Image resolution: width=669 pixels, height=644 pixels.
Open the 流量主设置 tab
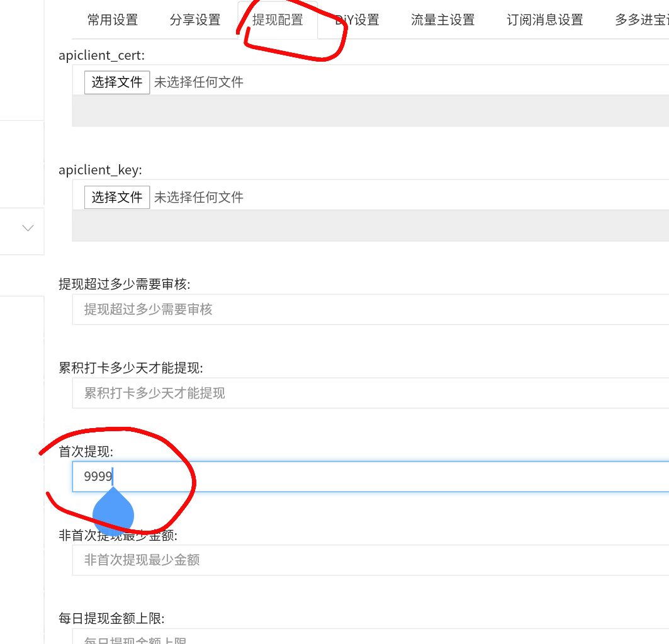[x=442, y=20]
